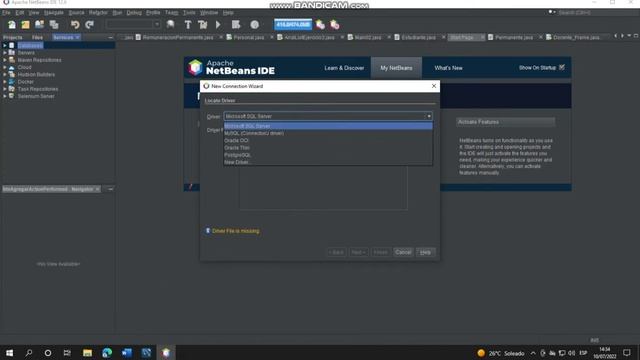The height and width of the screenshot is (360, 640).
Task: Switch to the Files panel tab
Action: pyautogui.click(x=37, y=38)
